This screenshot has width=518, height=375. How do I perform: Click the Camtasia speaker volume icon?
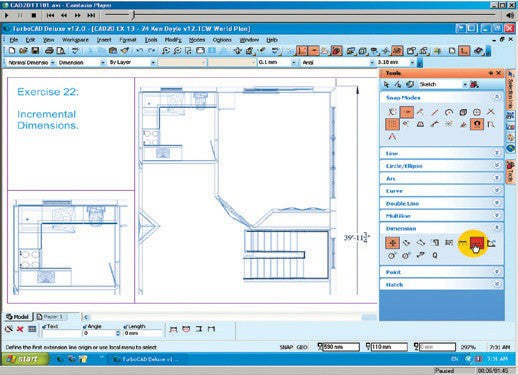pos(510,15)
